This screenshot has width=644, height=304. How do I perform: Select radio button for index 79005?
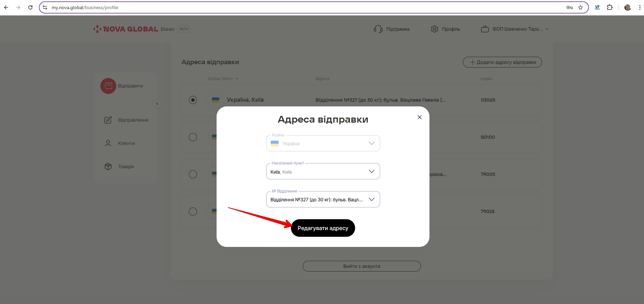pyautogui.click(x=193, y=174)
